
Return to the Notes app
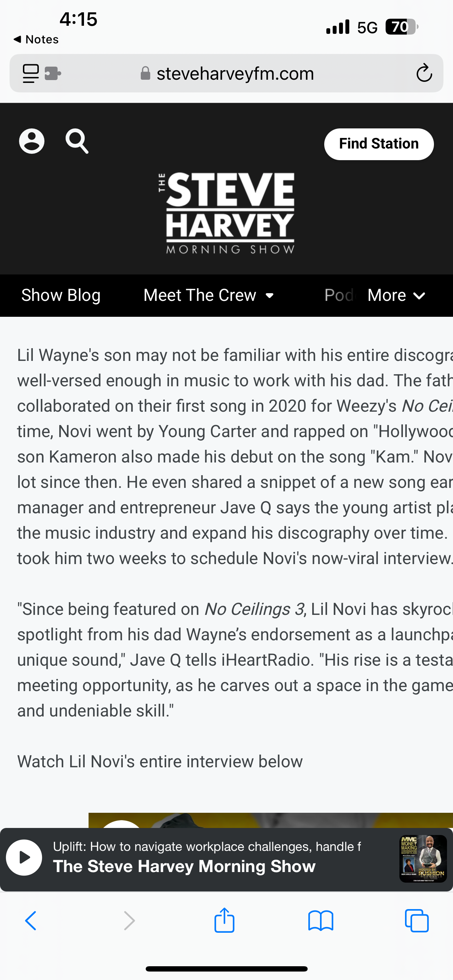pos(36,39)
